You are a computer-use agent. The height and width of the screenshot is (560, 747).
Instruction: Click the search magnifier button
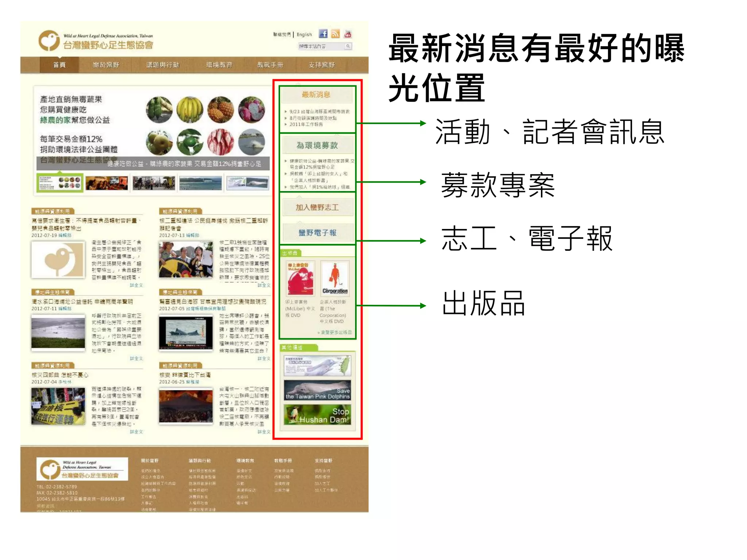click(x=348, y=46)
